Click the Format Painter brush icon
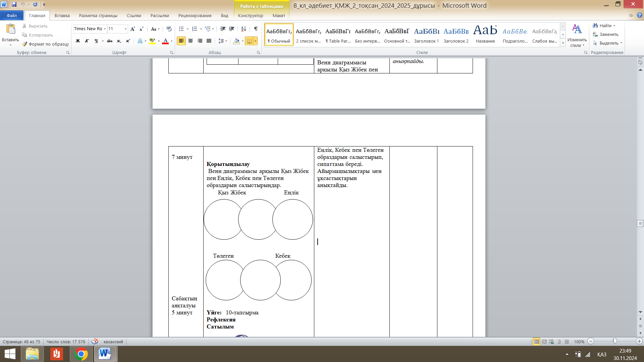 (24, 44)
